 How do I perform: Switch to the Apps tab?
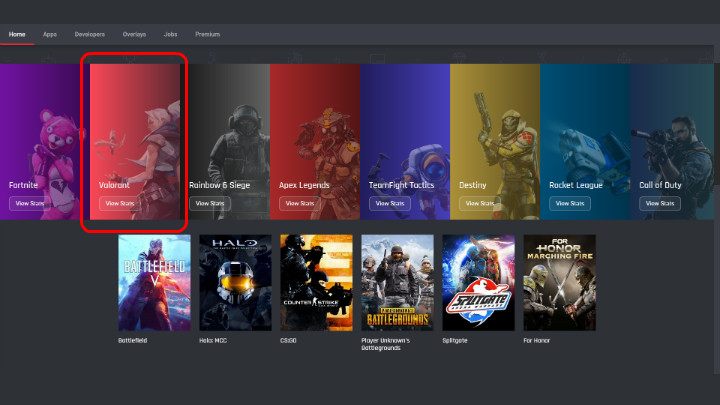tap(50, 34)
